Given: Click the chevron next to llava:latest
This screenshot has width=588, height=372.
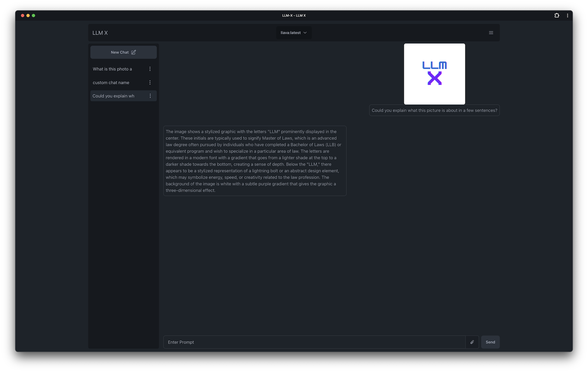Looking at the screenshot, I should pos(305,33).
